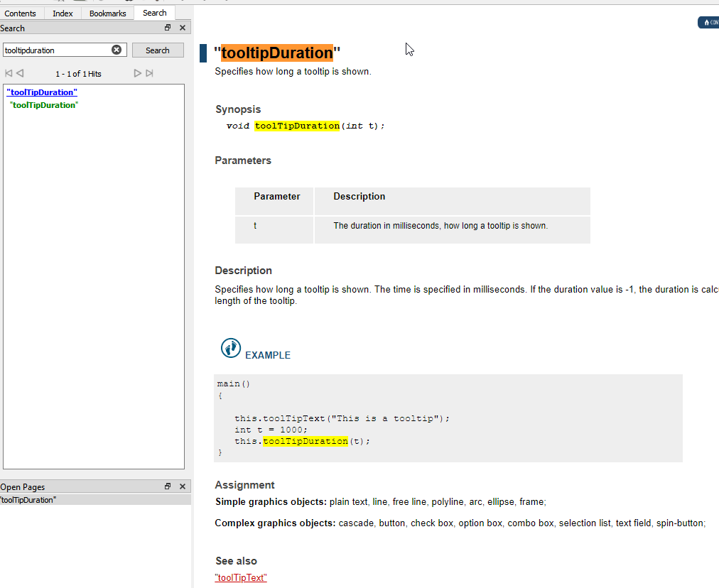The height and width of the screenshot is (588, 719).
Task: Switch to the Bookmarks tab
Action: 107,13
